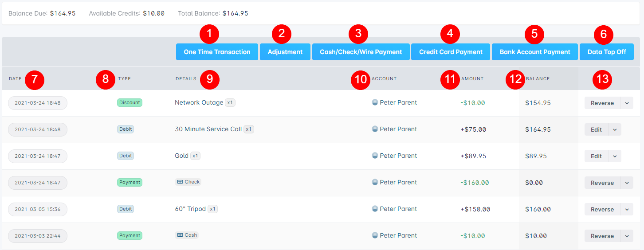Click avatar icon beside Peter Parent, Network Outage row

coord(375,102)
